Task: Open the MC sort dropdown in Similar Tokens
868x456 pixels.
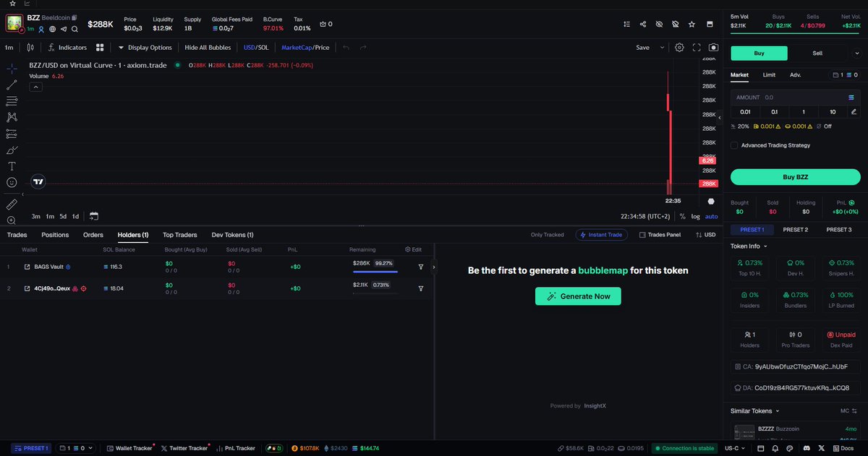Action: (x=849, y=410)
